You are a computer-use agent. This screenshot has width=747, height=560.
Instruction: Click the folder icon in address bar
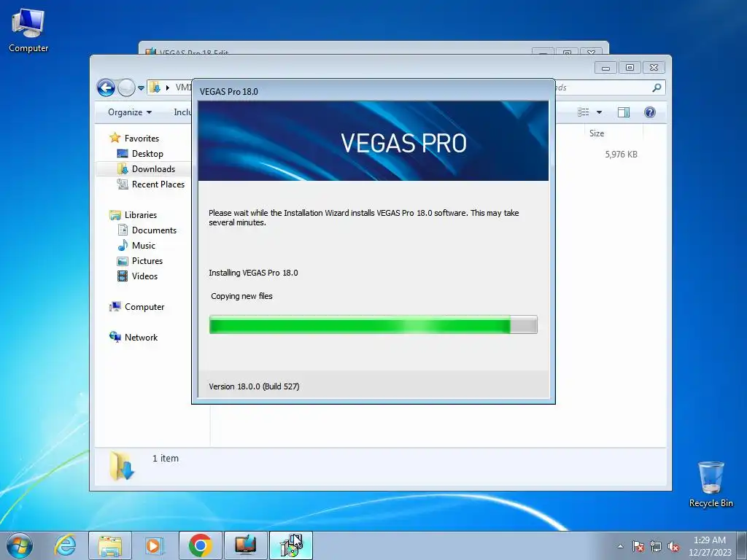155,87
